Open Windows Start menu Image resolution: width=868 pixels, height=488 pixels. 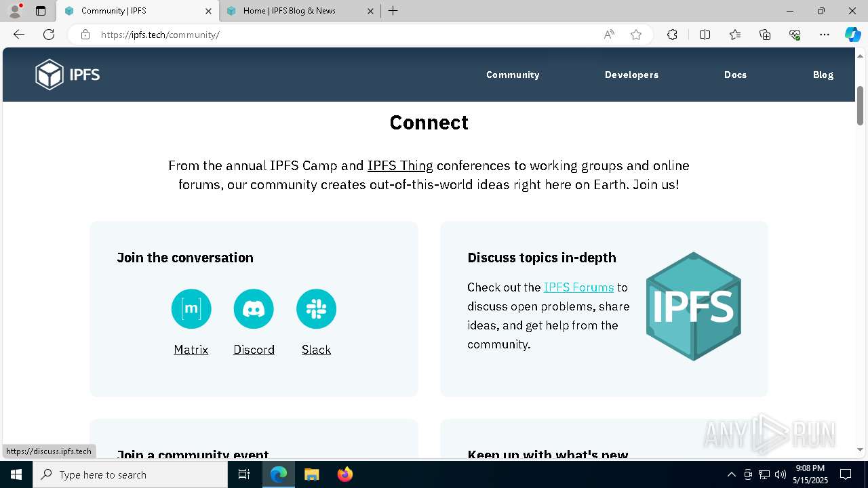tap(16, 474)
